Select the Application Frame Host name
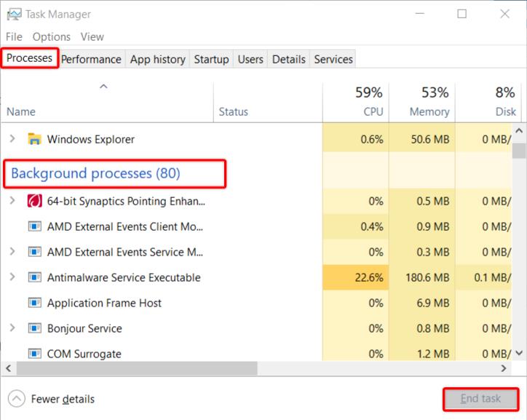Viewport: 527px width, 420px height. [104, 303]
